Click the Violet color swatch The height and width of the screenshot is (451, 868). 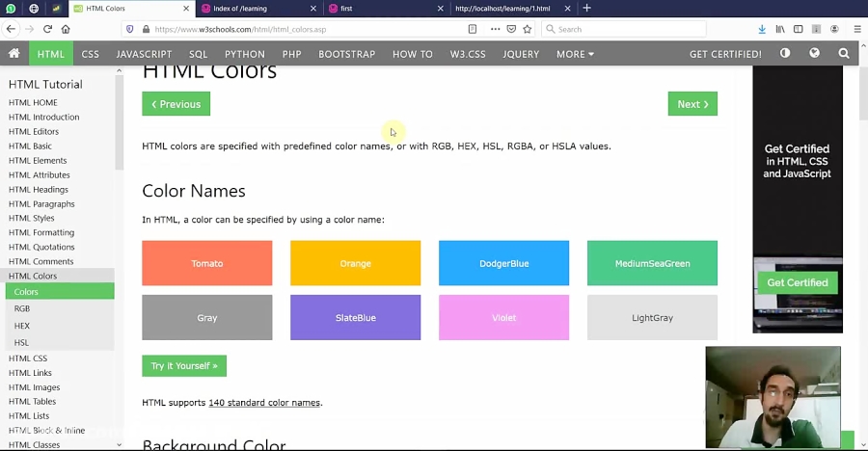pyautogui.click(x=503, y=318)
